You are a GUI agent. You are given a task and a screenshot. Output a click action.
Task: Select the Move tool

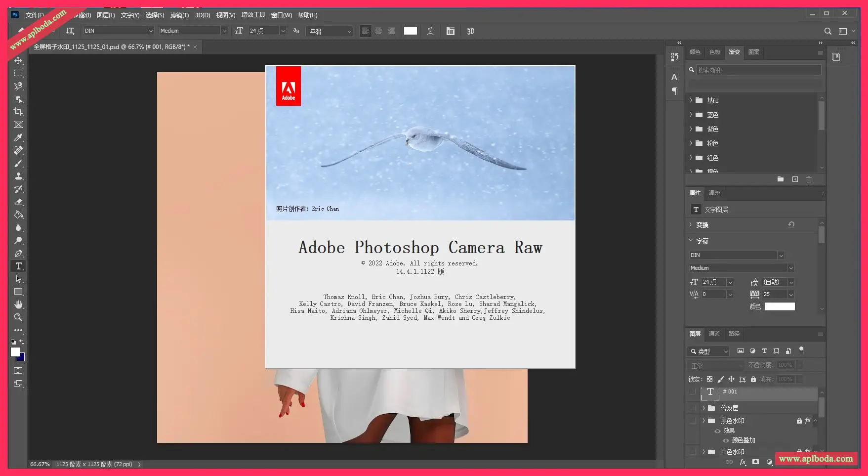click(x=18, y=60)
